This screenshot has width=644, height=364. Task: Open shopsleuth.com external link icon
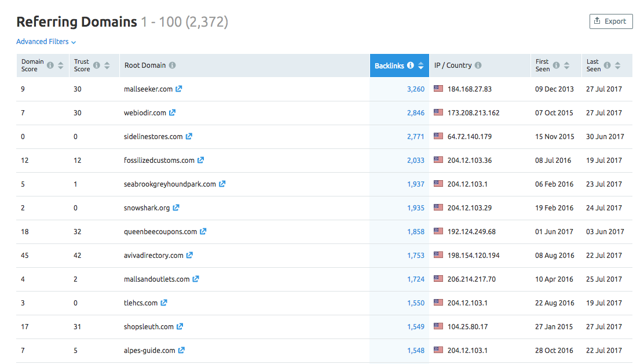click(180, 326)
